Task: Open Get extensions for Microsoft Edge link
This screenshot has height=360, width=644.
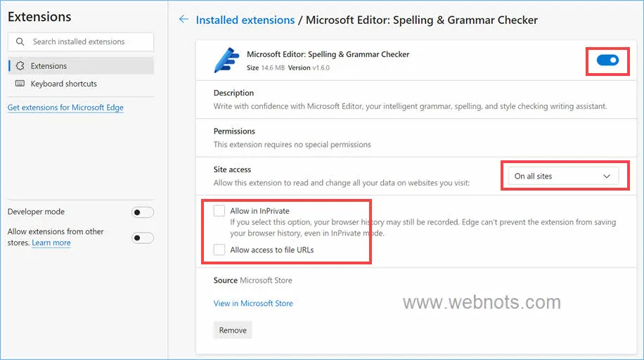Action: tap(65, 108)
